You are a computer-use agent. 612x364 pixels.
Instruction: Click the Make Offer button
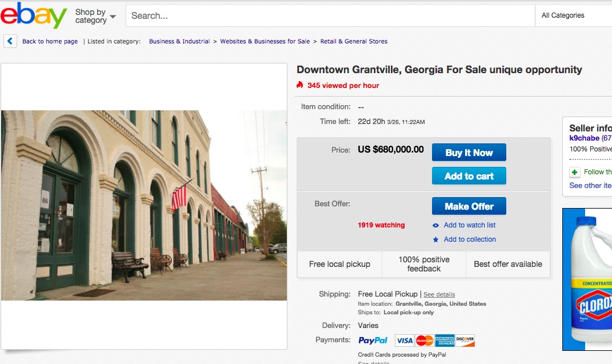(469, 206)
